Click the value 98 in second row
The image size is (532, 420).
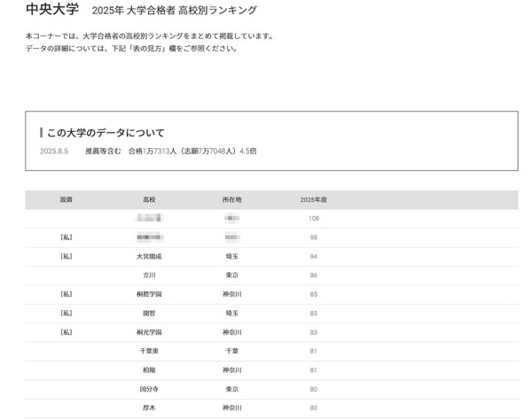coord(314,237)
